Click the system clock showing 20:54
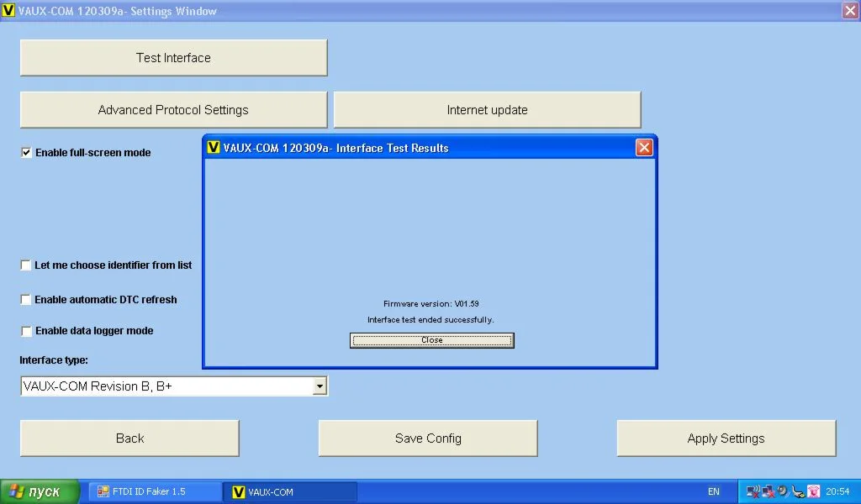 (x=837, y=491)
